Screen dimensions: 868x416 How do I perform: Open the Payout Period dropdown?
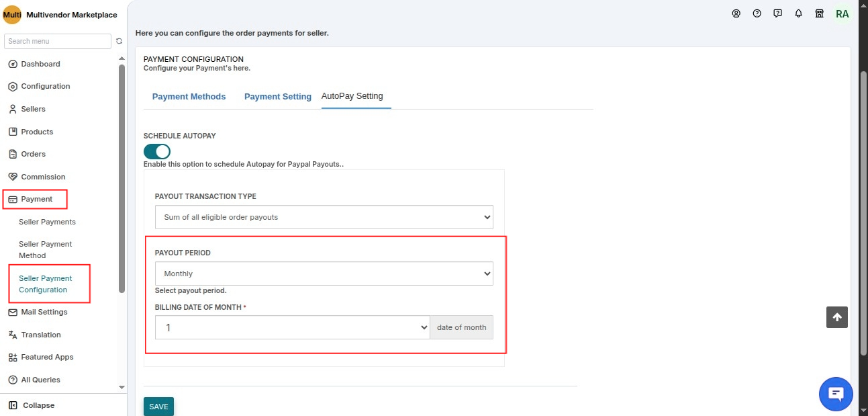(324, 274)
